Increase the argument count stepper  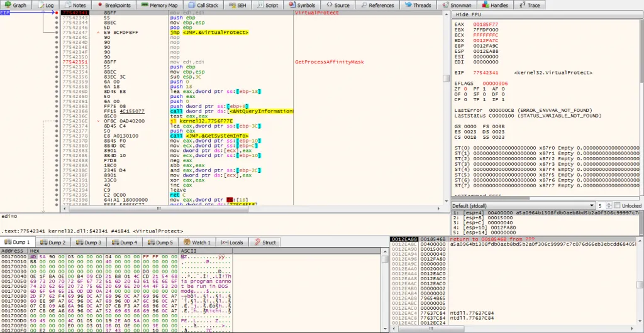[x=609, y=204]
